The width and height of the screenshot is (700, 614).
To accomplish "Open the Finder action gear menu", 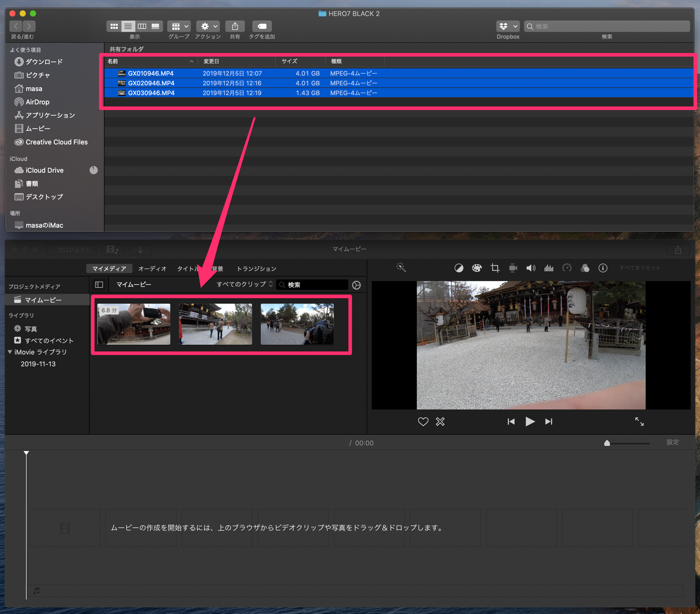I will coord(208,26).
